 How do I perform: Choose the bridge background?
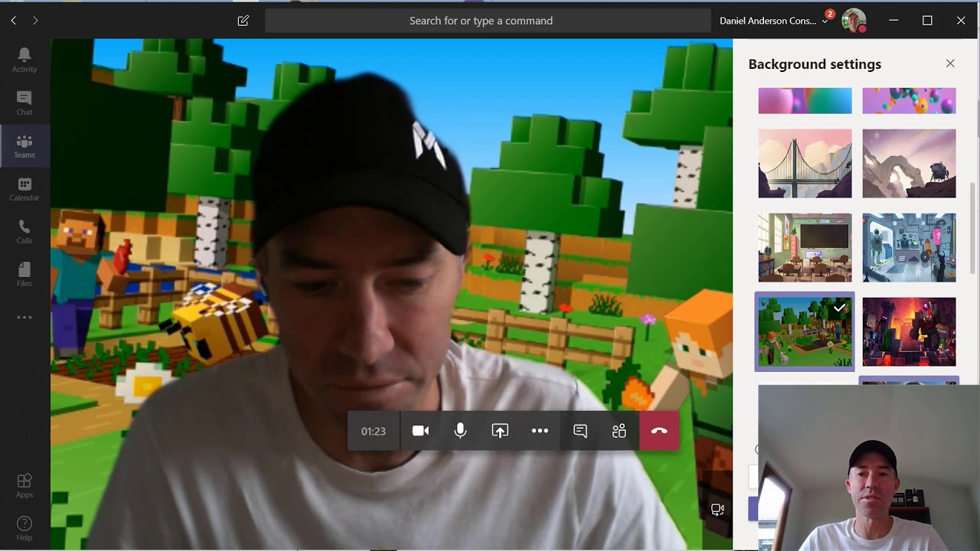(x=805, y=164)
